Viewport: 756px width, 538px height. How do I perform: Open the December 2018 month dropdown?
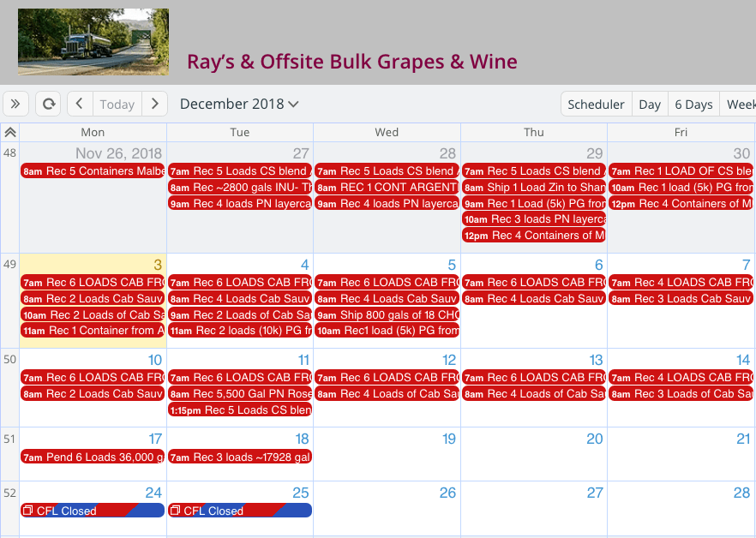point(237,104)
